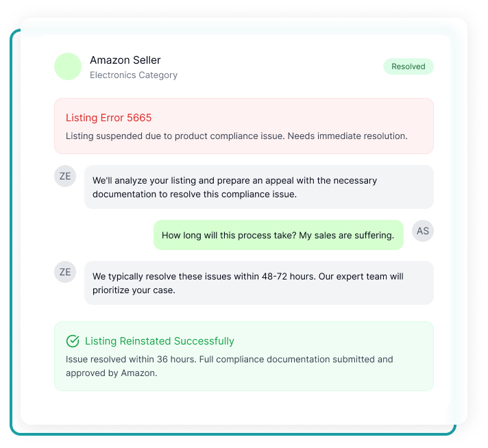Click the 'approved by Amazon' text line
Screen dimensions: 488x448
[112, 373]
